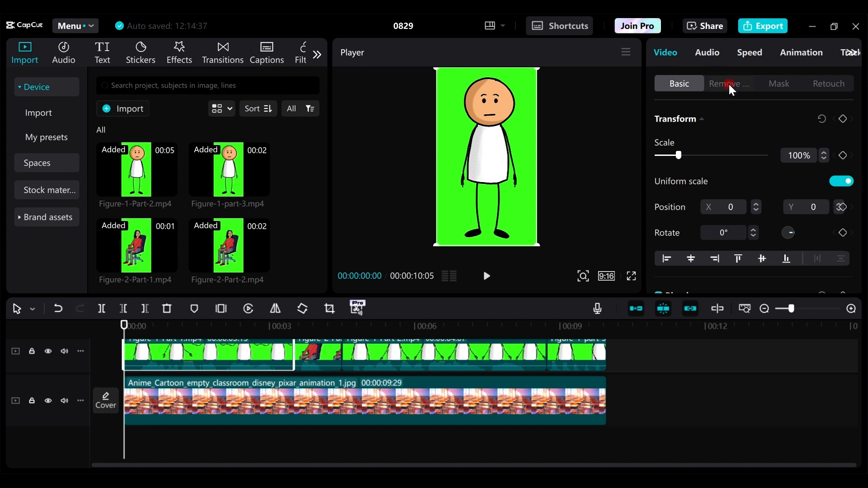The height and width of the screenshot is (488, 868).
Task: Click the timeline zoom slider handle
Action: pyautogui.click(x=791, y=309)
